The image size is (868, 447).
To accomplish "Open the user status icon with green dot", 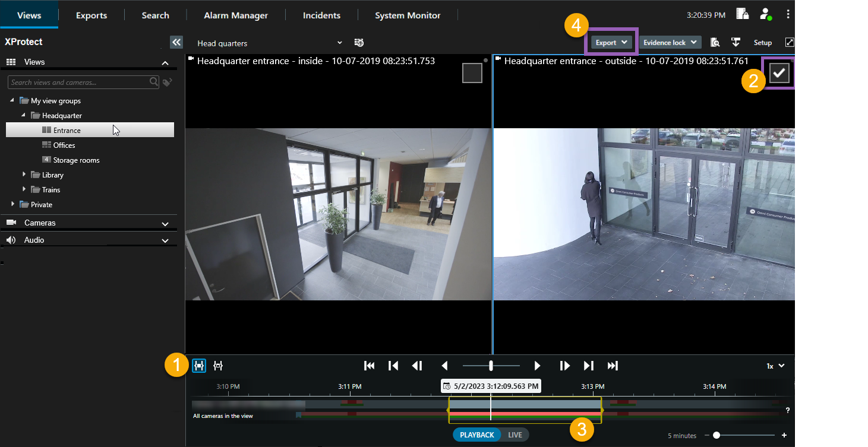I will [x=765, y=14].
